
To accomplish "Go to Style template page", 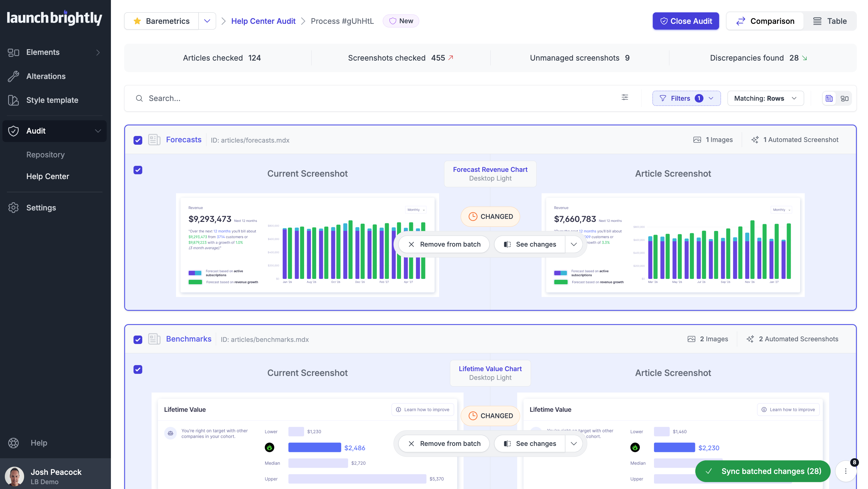I will [54, 100].
